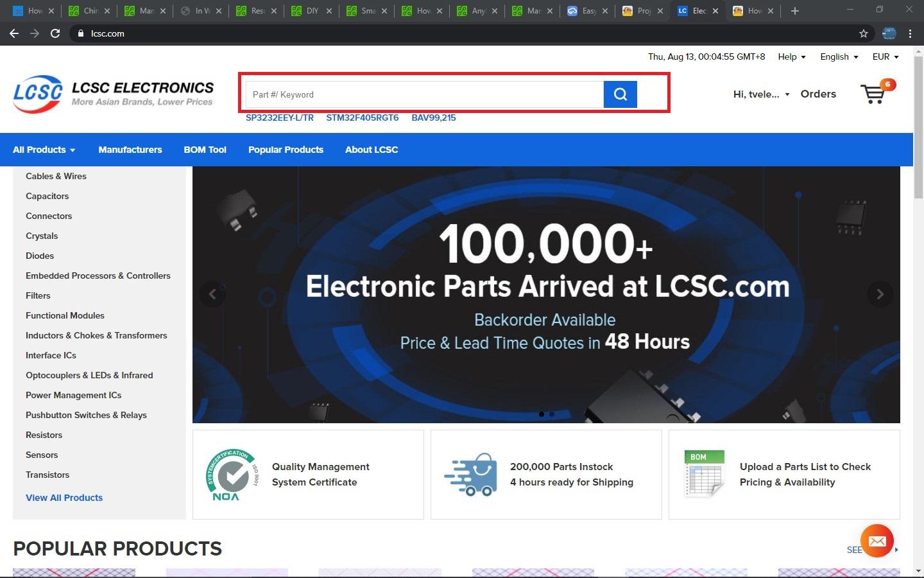Screen dimensions: 924x578
Task: Open the Sensors category
Action: [x=42, y=455]
